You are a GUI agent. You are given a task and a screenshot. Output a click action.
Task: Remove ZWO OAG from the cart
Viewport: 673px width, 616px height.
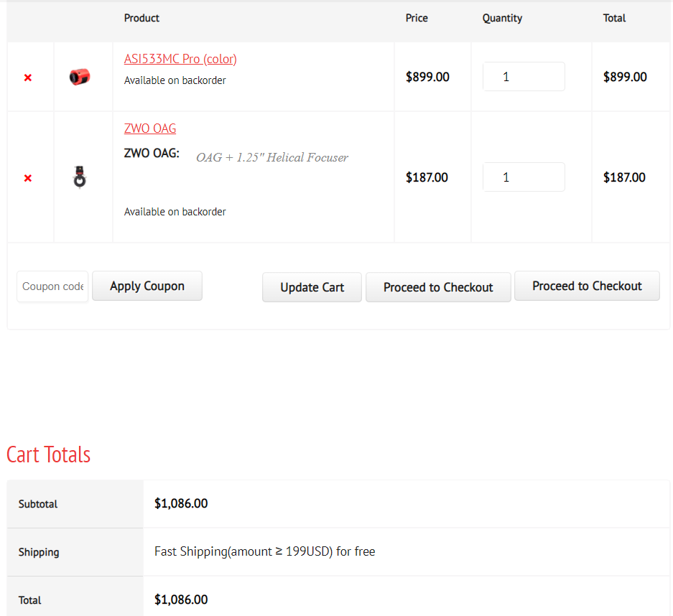click(x=28, y=178)
